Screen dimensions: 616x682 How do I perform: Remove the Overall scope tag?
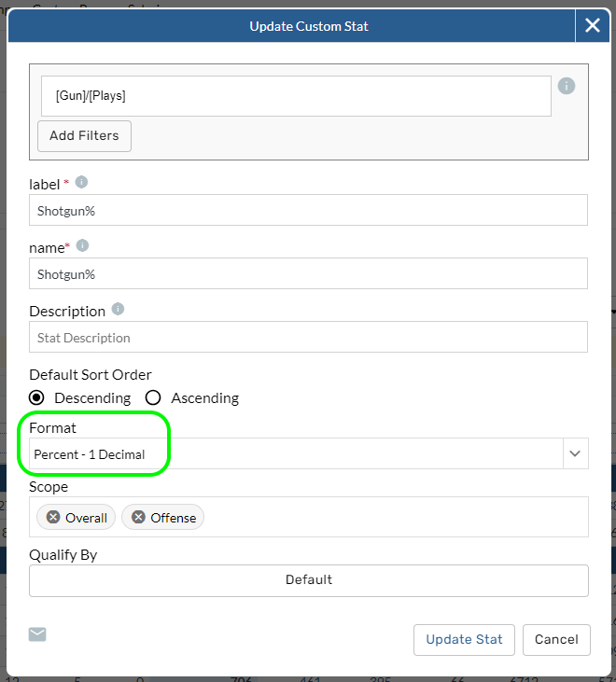pos(53,517)
